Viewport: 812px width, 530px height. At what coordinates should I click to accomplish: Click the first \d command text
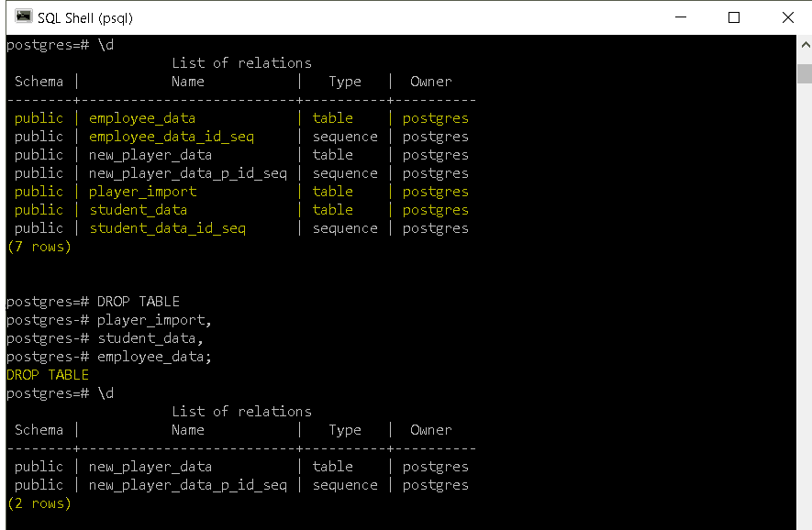106,43
